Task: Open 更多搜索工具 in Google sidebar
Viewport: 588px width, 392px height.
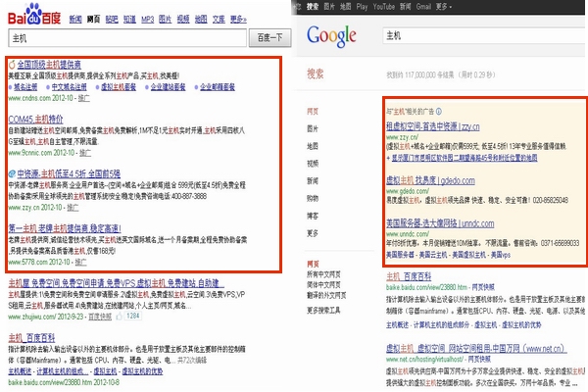Action: [322, 311]
